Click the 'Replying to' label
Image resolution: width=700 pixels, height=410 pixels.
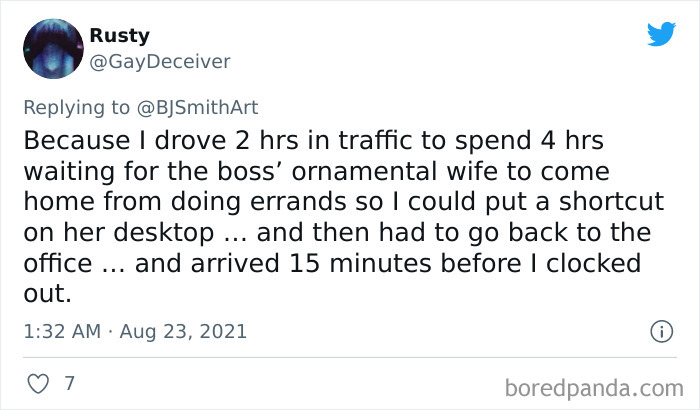point(76,108)
